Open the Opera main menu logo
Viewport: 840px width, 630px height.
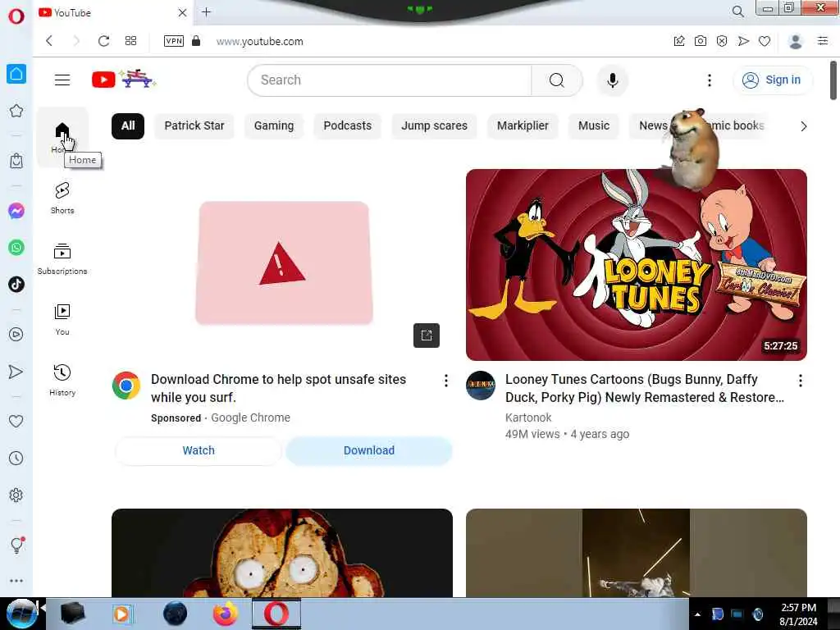pos(16,16)
